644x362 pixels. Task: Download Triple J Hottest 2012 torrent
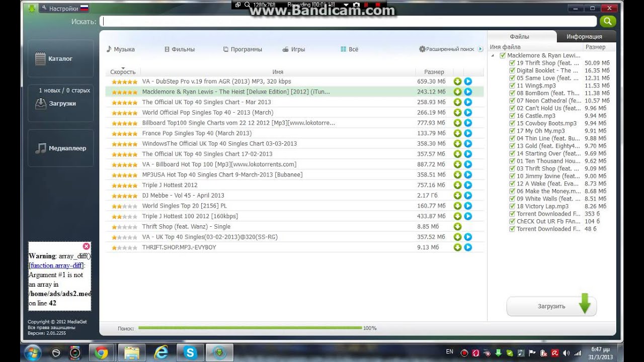pos(457,185)
